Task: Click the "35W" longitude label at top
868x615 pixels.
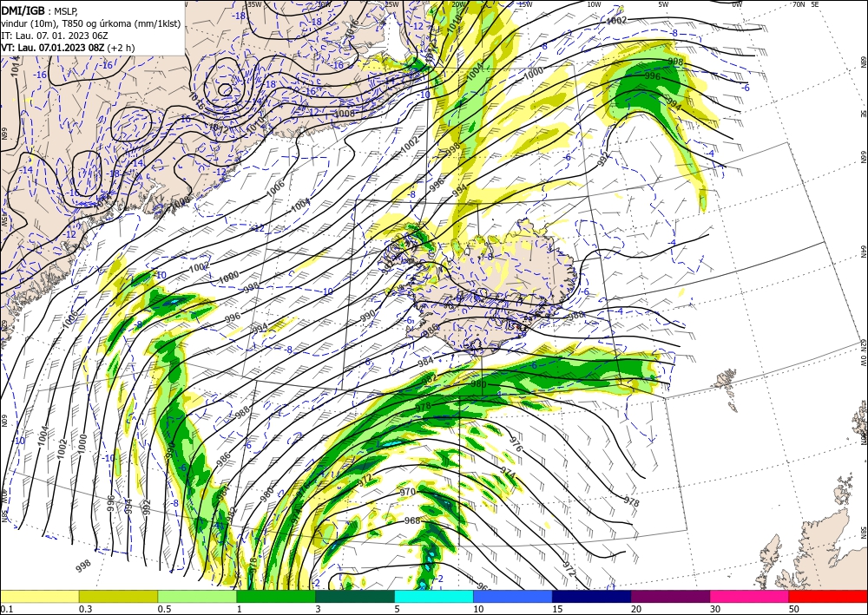Action: [254, 3]
